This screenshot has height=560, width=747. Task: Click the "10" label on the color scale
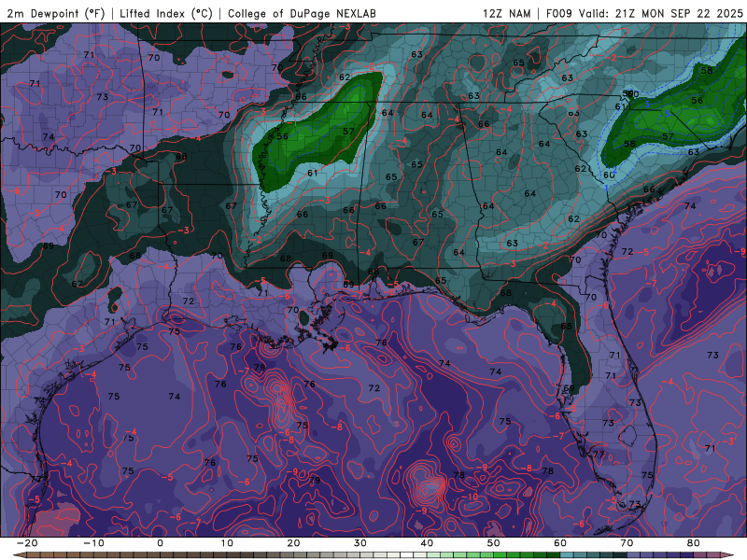point(227,543)
